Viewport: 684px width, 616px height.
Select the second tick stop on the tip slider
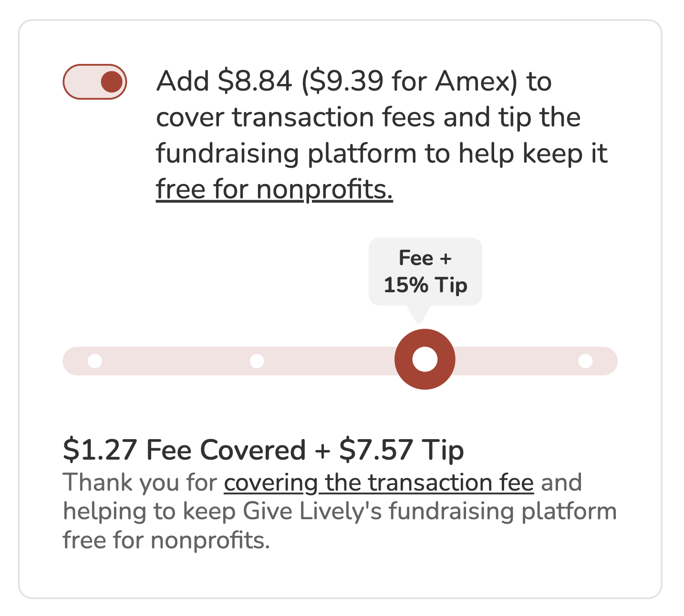257,361
